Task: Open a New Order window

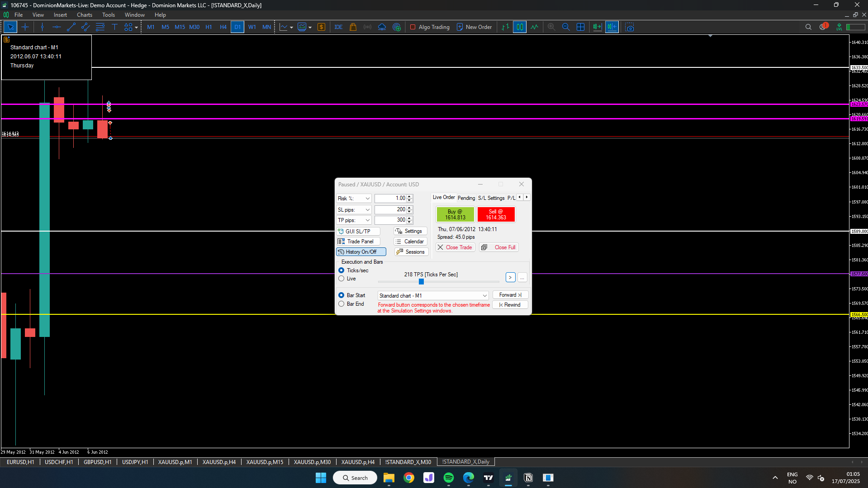Action: pos(474,27)
